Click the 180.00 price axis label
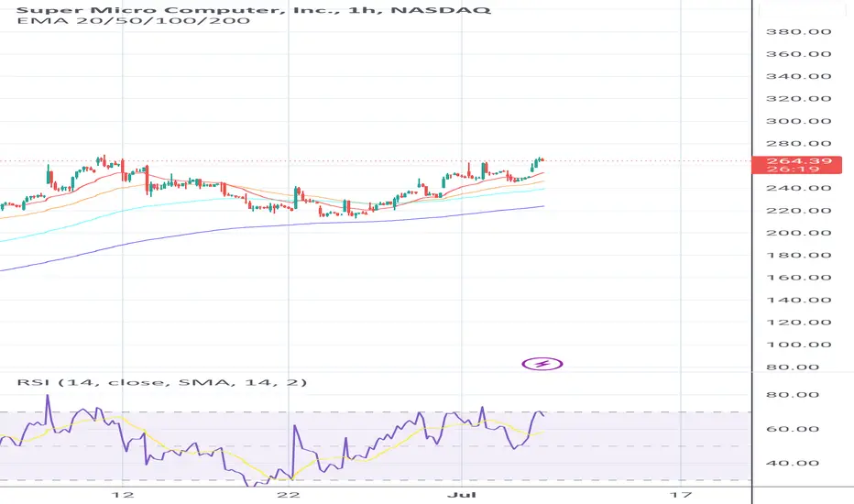The height and width of the screenshot is (504, 854). pyautogui.click(x=798, y=255)
